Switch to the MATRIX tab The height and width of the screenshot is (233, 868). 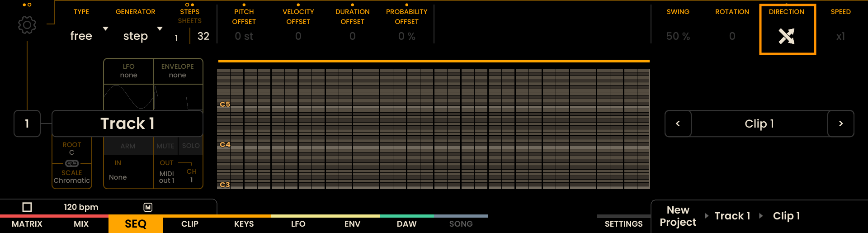point(27,224)
